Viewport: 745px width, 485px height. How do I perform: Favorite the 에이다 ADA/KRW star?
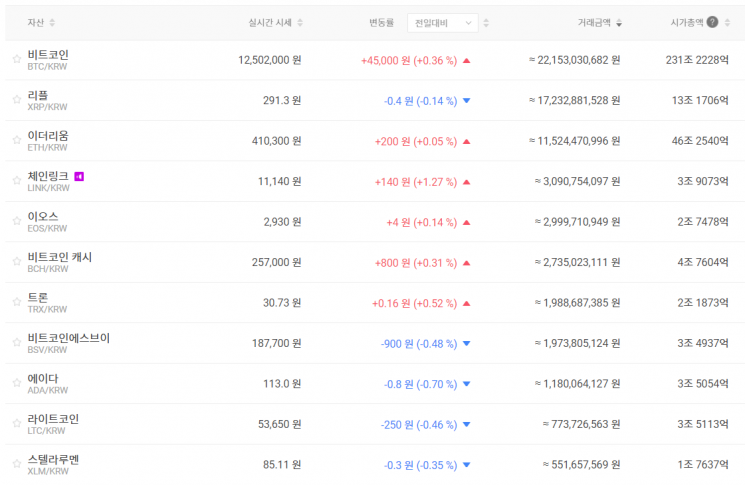(17, 382)
